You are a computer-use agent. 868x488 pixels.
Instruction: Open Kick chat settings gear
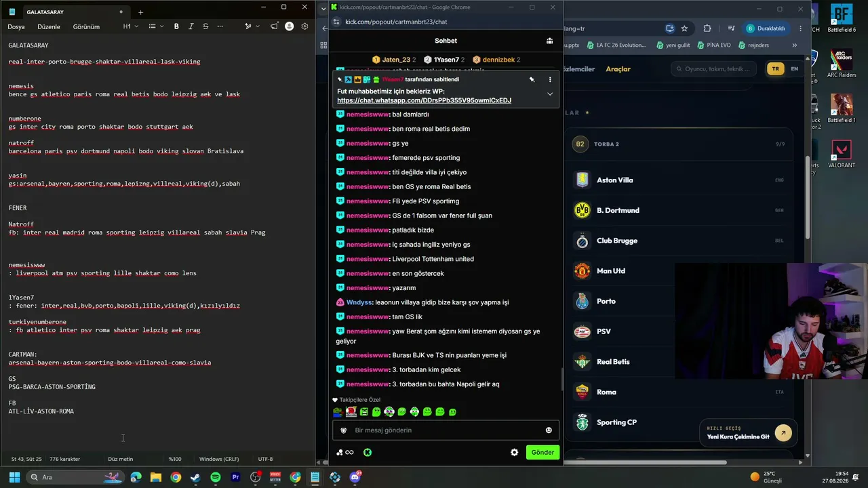(514, 452)
